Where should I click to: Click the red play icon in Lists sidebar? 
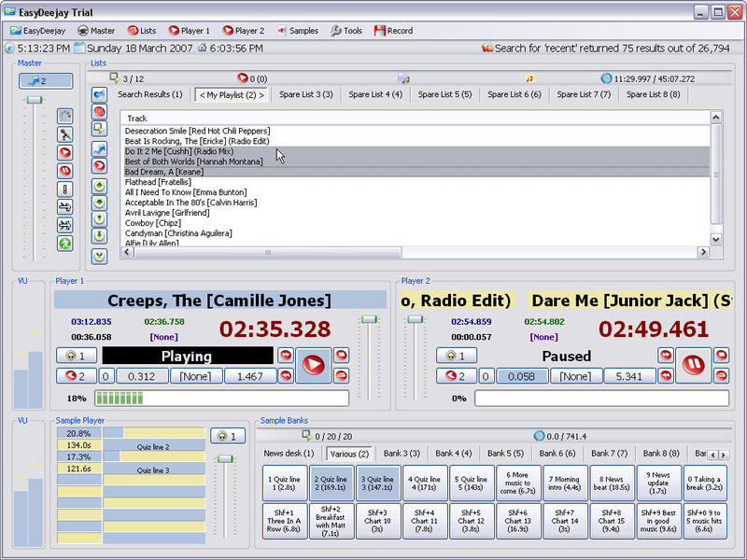99,166
